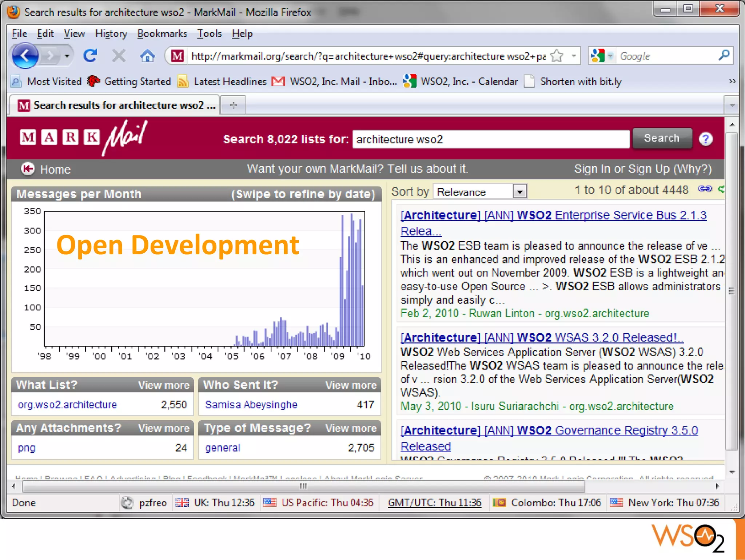
Task: Click the magnifier icon in Google search box
Action: (x=724, y=55)
